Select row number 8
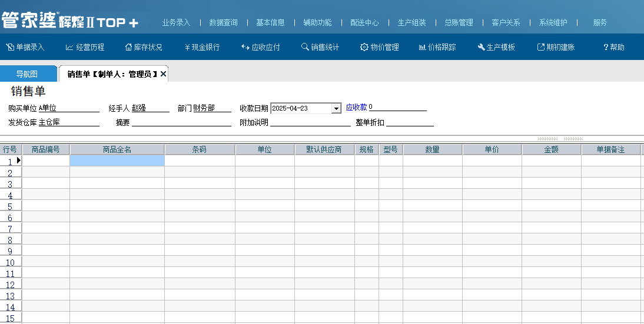This screenshot has height=324, width=644. point(10,240)
